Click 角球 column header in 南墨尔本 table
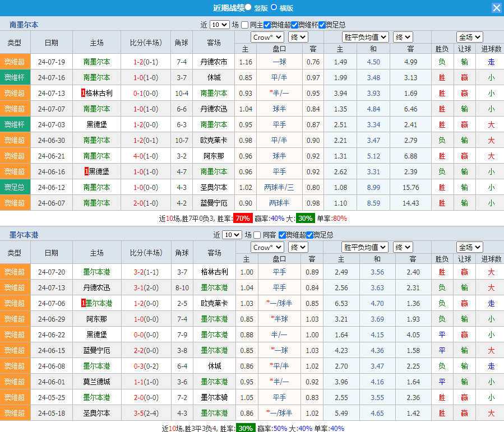Image resolution: width=504 pixels, height=432 pixels. click(181, 43)
